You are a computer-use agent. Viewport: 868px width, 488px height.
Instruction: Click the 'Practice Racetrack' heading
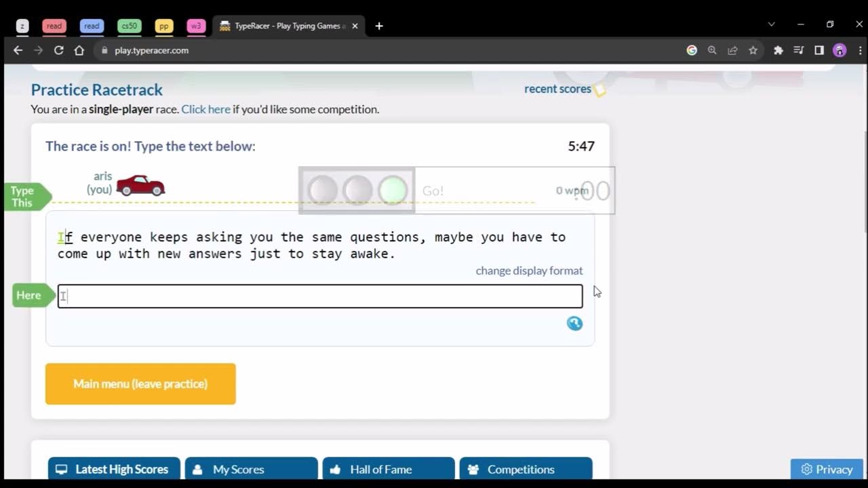pos(97,89)
